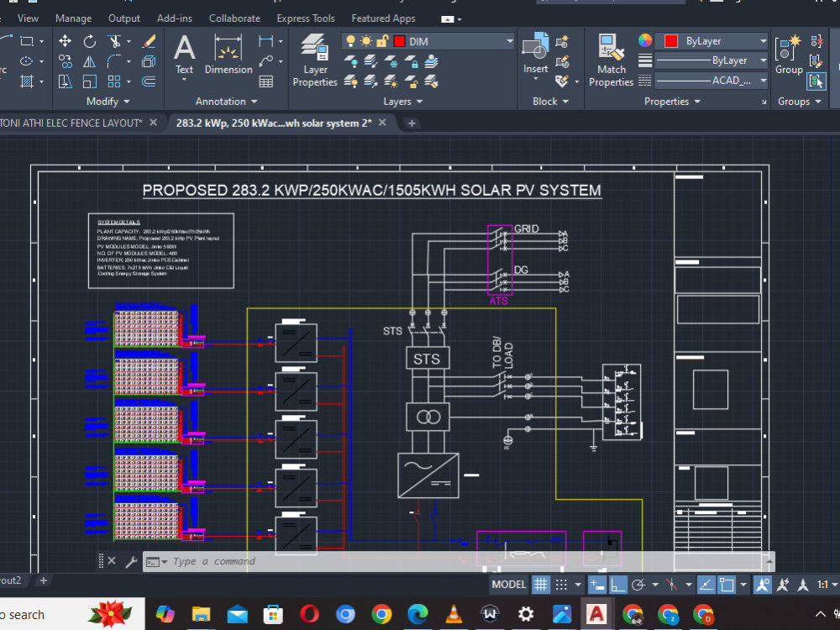Viewport: 840px width, 630px height.
Task: Toggle layer on/off lightbulb for DIM
Action: [x=350, y=41]
